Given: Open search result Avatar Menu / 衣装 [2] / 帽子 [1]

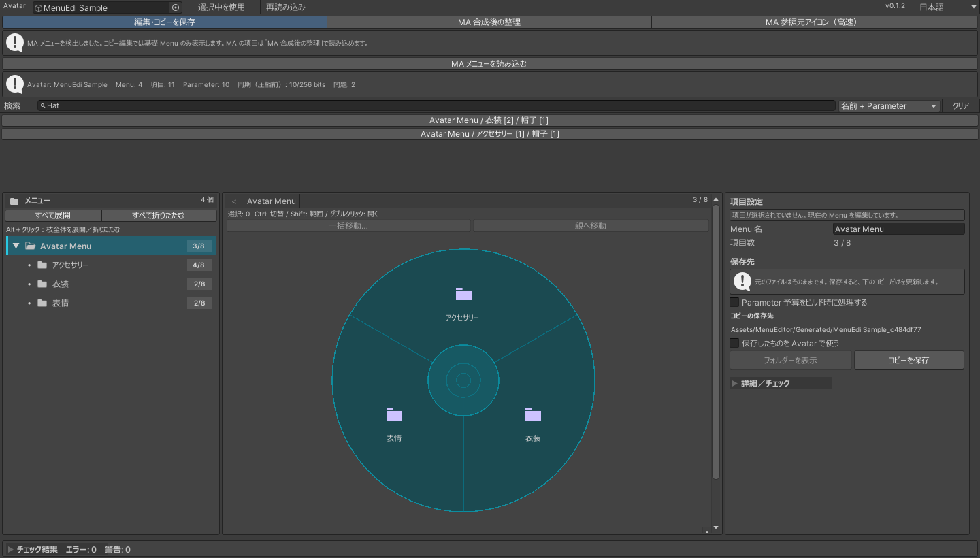Looking at the screenshot, I should pyautogui.click(x=489, y=120).
